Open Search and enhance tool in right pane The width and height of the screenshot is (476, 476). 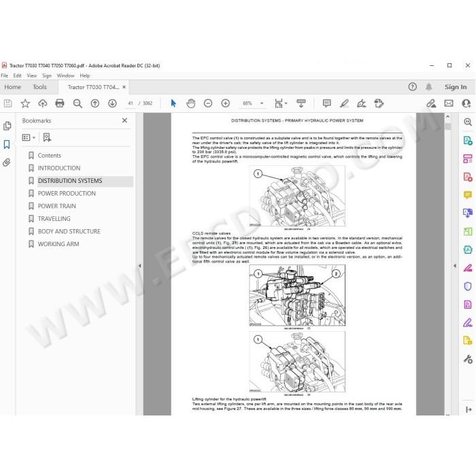click(468, 122)
